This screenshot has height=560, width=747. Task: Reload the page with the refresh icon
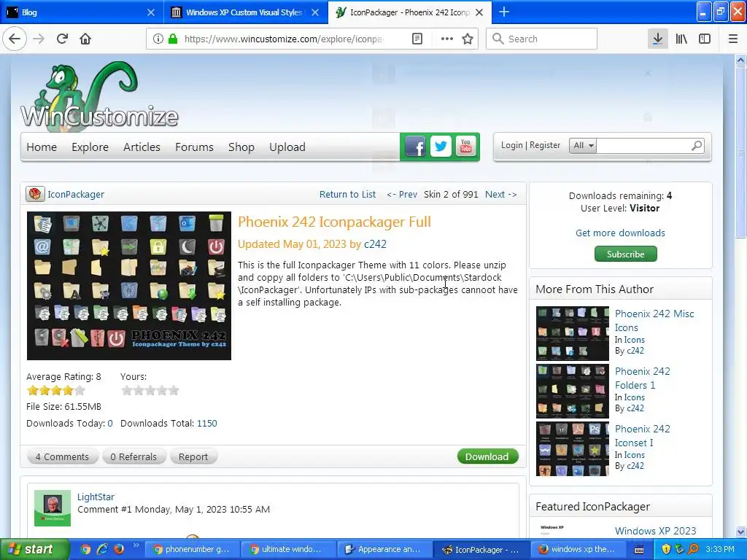tap(62, 39)
